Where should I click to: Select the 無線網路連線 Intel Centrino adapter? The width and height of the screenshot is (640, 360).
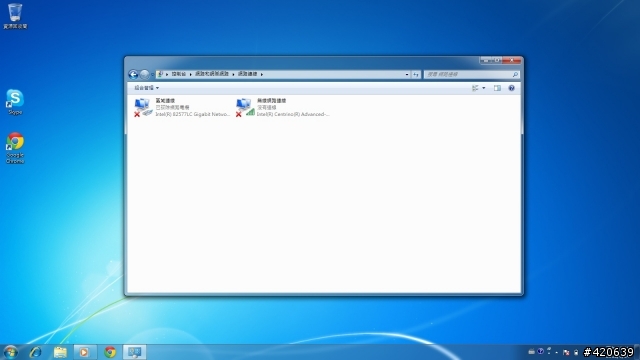(283, 107)
